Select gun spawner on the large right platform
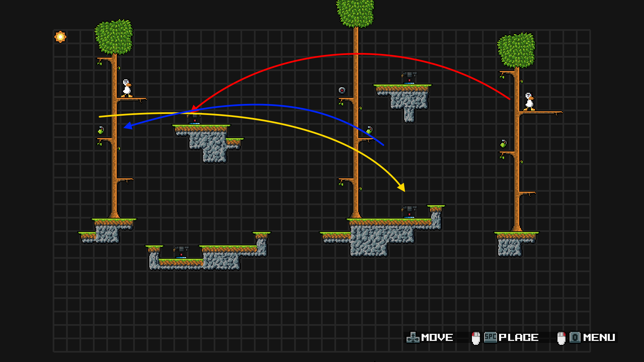Screen dimensions: 644x362 409,212
